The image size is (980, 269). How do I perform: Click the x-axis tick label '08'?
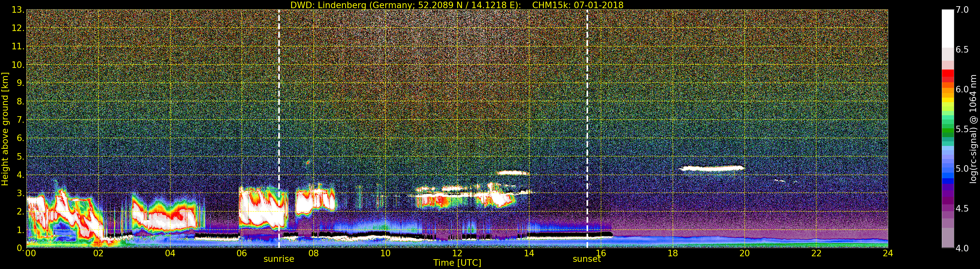tap(313, 253)
